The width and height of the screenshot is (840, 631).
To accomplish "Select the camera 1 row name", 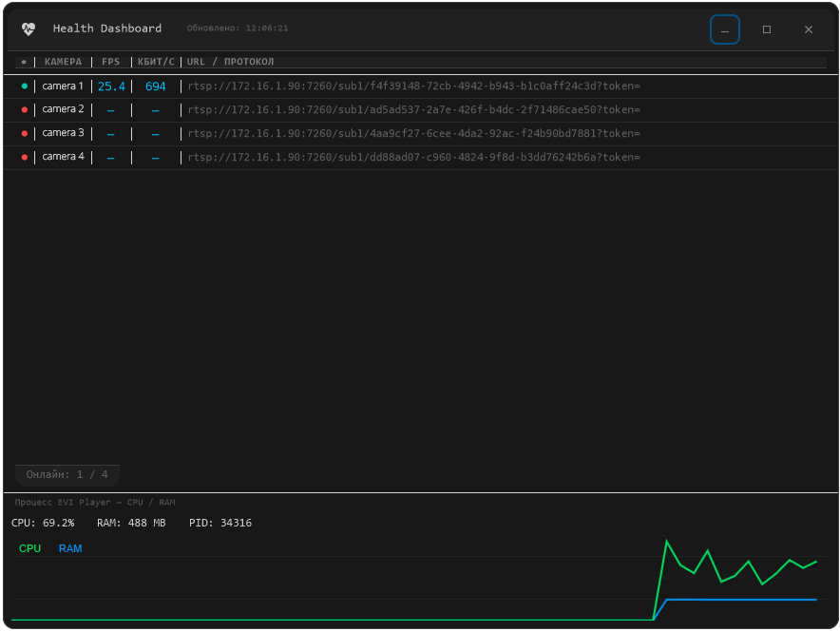I will coord(63,86).
